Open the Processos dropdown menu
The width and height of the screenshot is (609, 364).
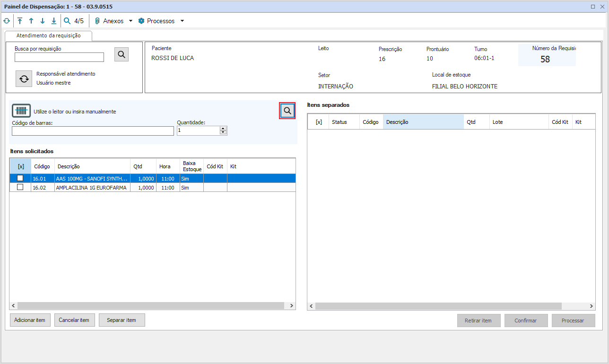pos(161,21)
